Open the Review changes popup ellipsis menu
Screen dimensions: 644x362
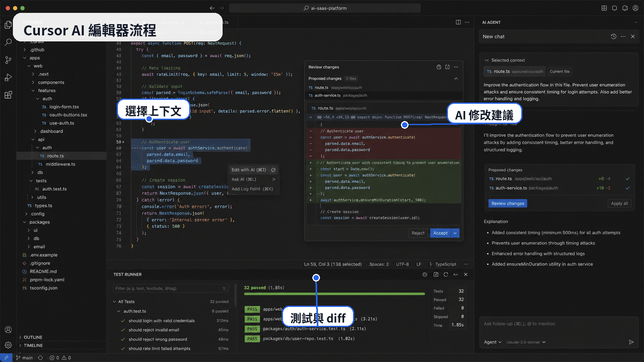pyautogui.click(x=456, y=67)
